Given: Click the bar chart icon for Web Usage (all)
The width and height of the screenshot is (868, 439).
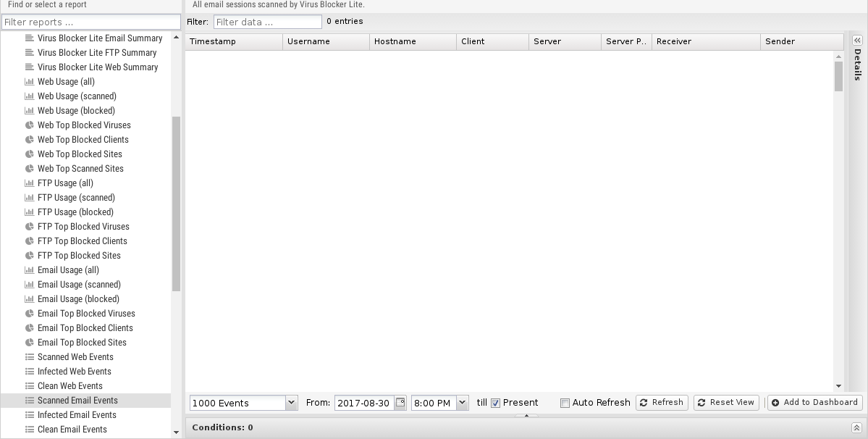Looking at the screenshot, I should click(30, 82).
